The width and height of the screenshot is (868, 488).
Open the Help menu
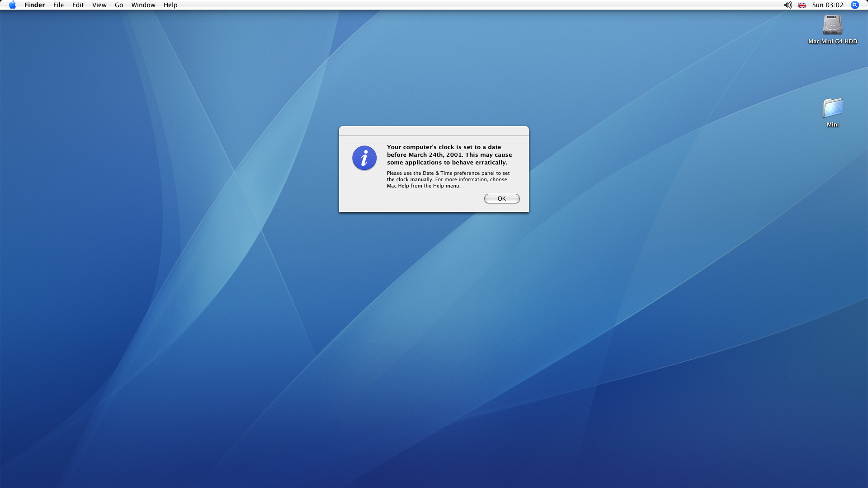click(x=170, y=5)
